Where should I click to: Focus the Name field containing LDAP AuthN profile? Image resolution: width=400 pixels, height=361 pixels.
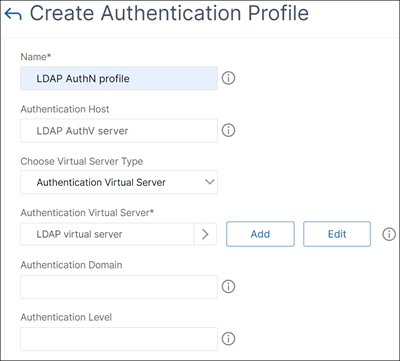point(119,78)
